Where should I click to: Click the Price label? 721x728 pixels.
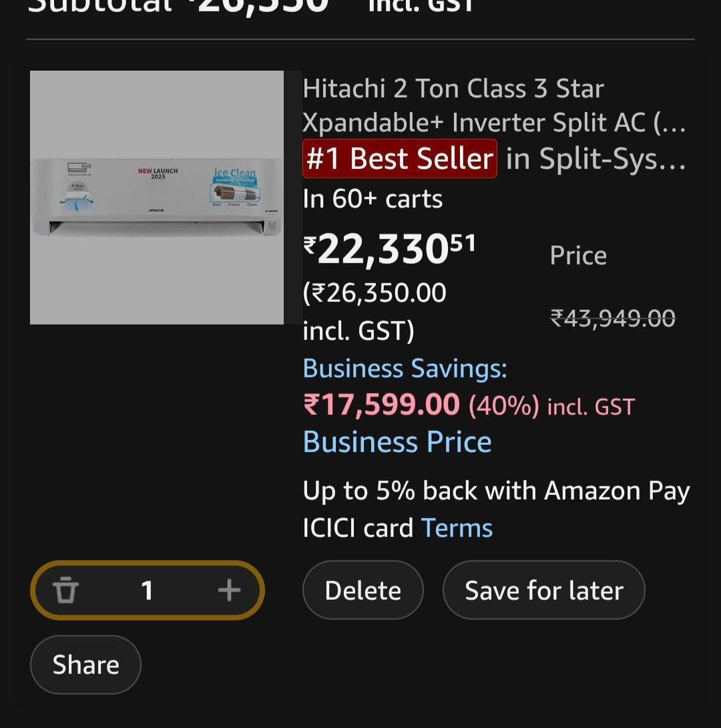coord(578,254)
